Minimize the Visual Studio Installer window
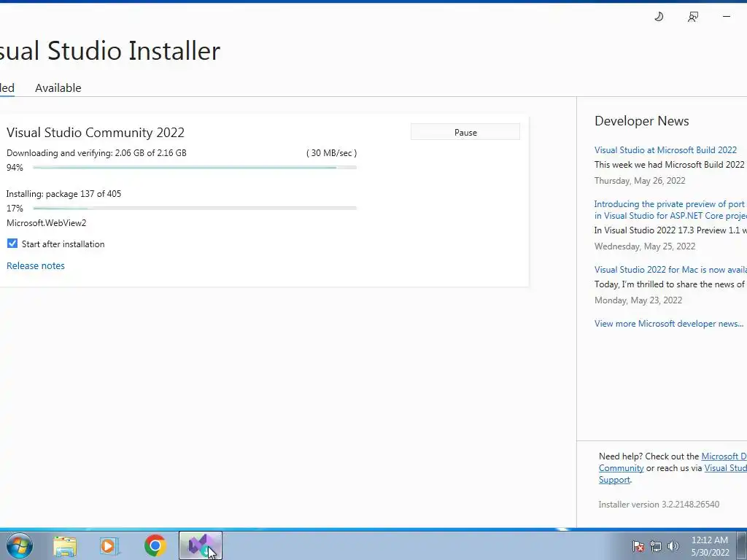The width and height of the screenshot is (747, 560). (x=727, y=17)
